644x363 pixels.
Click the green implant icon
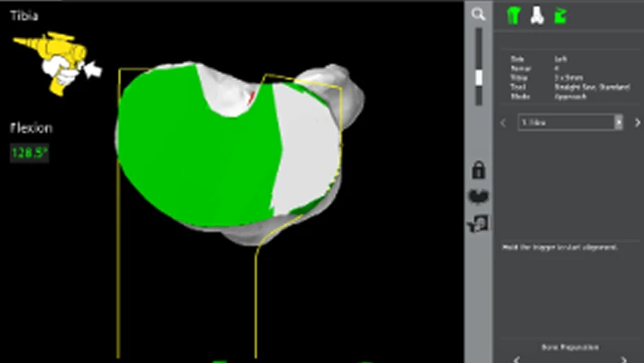[x=559, y=15]
